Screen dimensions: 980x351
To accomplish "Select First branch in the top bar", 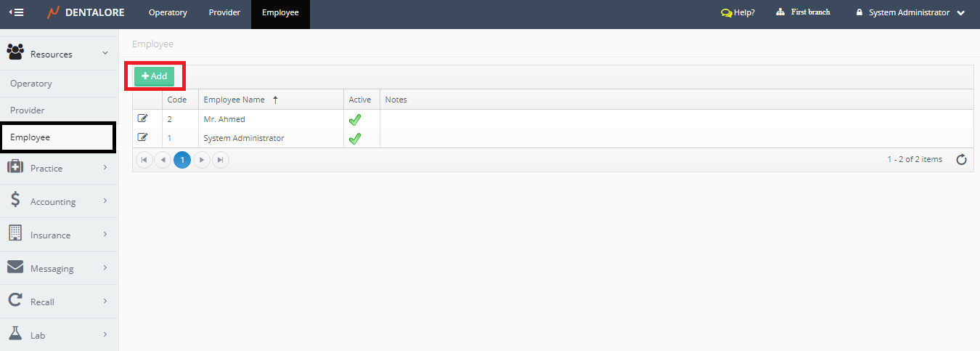I will [x=803, y=12].
